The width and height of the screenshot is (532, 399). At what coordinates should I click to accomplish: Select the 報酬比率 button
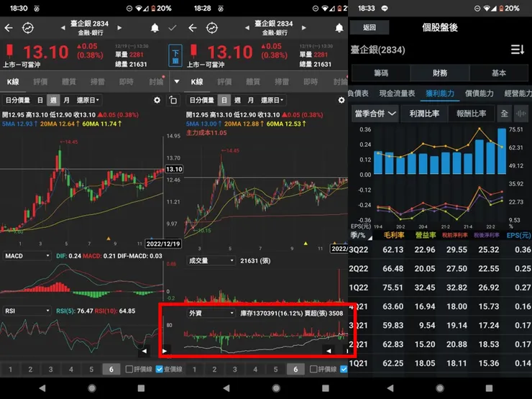(x=472, y=114)
